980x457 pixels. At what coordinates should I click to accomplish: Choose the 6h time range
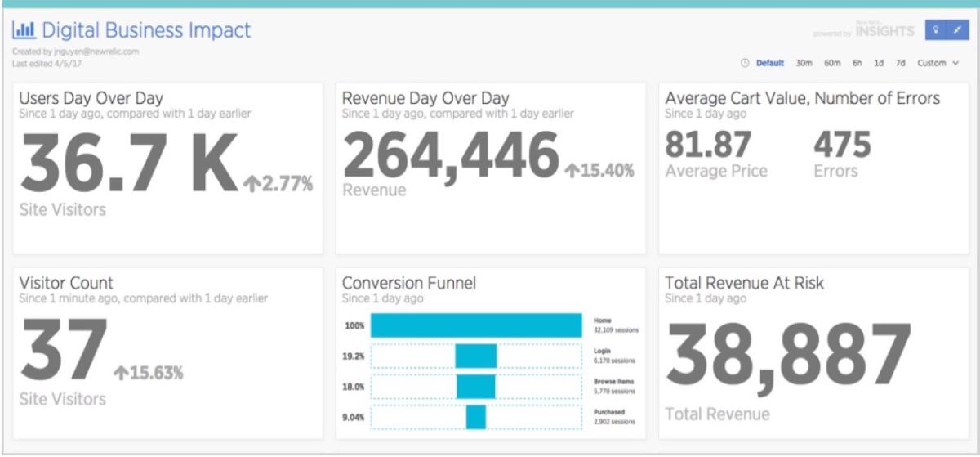coord(857,63)
